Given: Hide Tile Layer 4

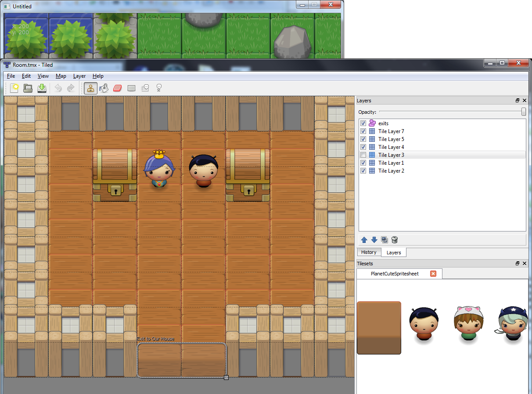Looking at the screenshot, I should click(x=363, y=147).
